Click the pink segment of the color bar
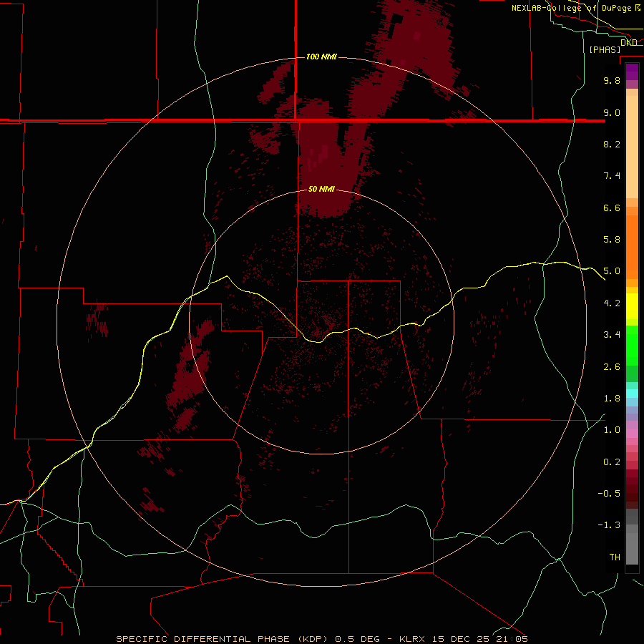Viewport: 644px width, 644px height. (632, 434)
